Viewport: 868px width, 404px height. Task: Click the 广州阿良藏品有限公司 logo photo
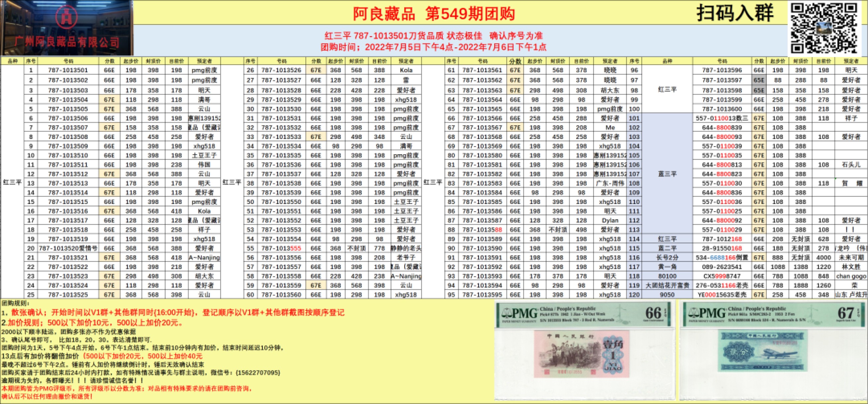point(67,28)
